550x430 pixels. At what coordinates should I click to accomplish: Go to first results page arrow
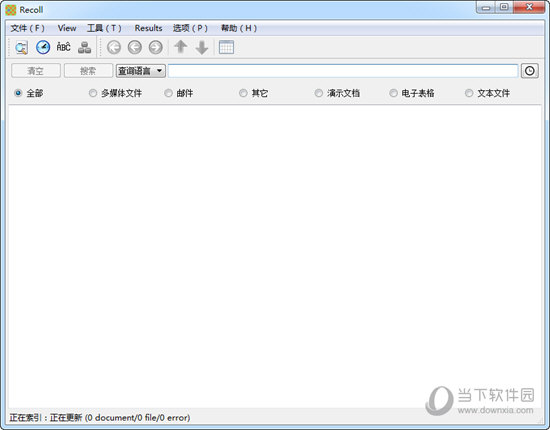[114, 47]
